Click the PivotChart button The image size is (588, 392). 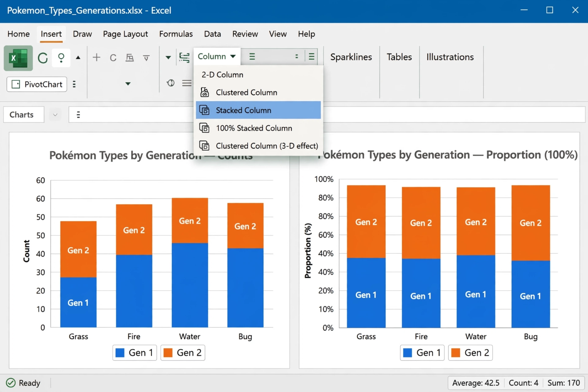37,84
